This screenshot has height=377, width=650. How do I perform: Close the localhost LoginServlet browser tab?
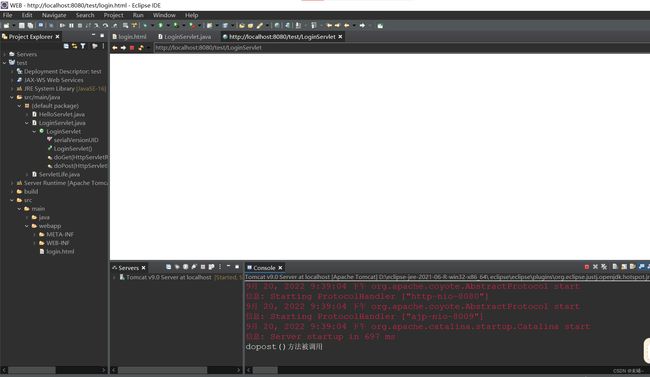(340, 36)
